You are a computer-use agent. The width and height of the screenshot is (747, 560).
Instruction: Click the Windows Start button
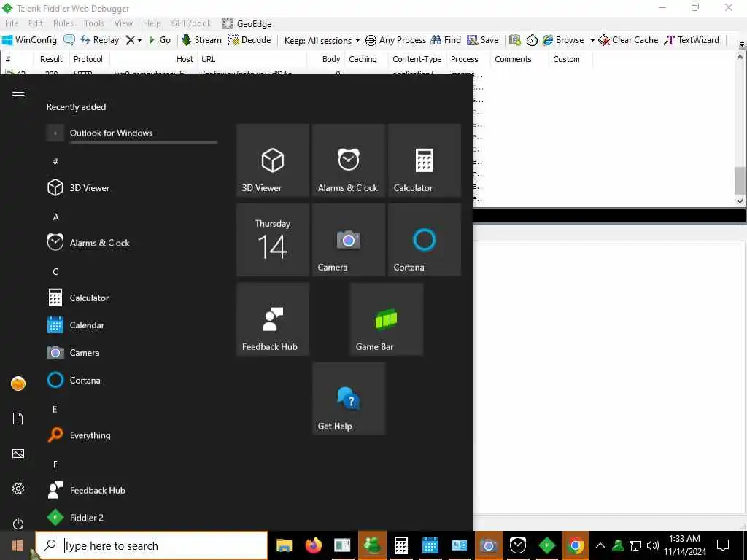[x=18, y=545]
